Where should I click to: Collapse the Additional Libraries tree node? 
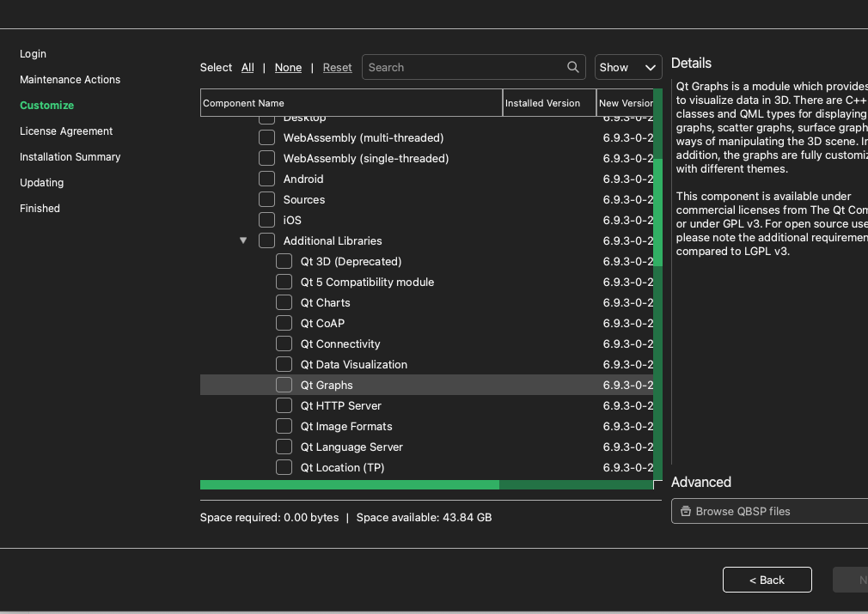point(243,240)
